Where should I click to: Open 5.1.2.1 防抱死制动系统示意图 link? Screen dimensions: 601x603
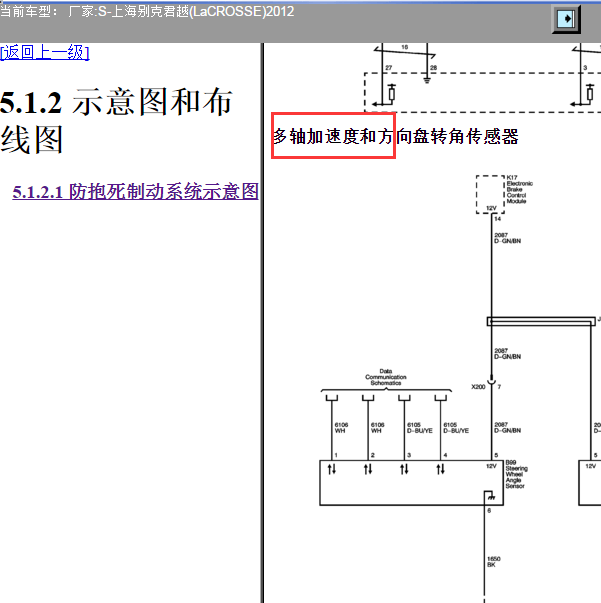click(x=135, y=192)
